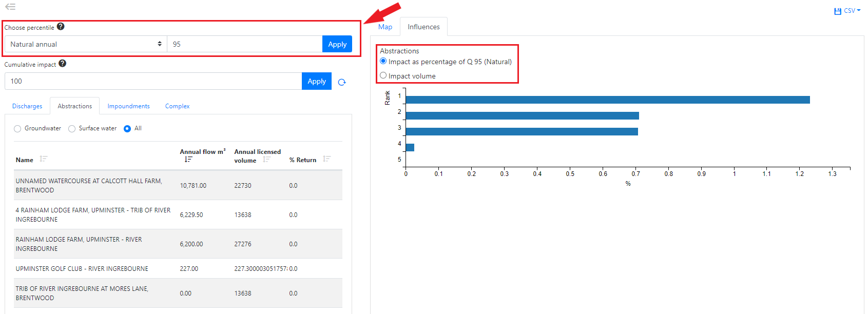Viewport: 868px width, 314px height.
Task: Sort by Annual flow column icon
Action: (188, 160)
